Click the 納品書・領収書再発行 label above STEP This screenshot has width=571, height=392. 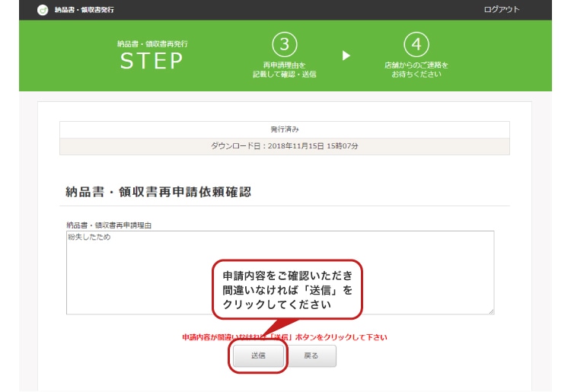(152, 44)
